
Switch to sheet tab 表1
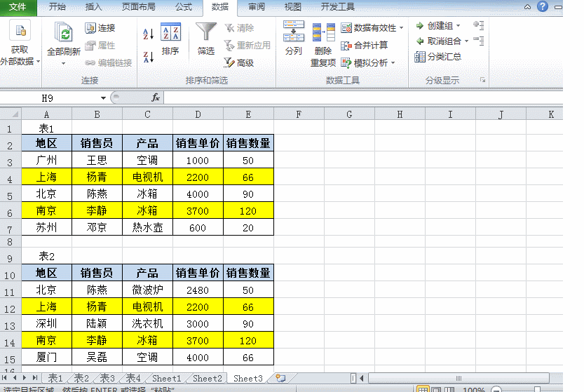[55, 378]
